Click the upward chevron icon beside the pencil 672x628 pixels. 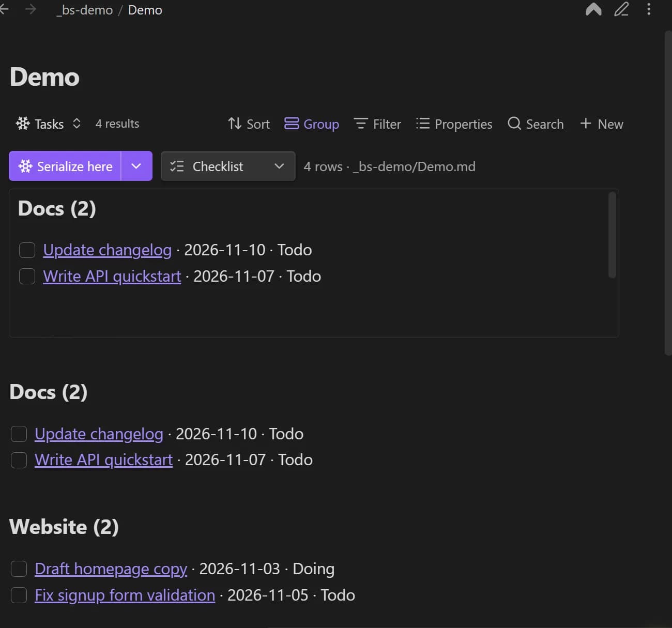pos(593,9)
